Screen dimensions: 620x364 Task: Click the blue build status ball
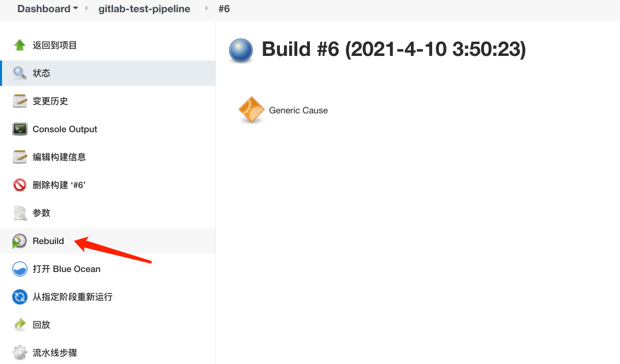(241, 50)
